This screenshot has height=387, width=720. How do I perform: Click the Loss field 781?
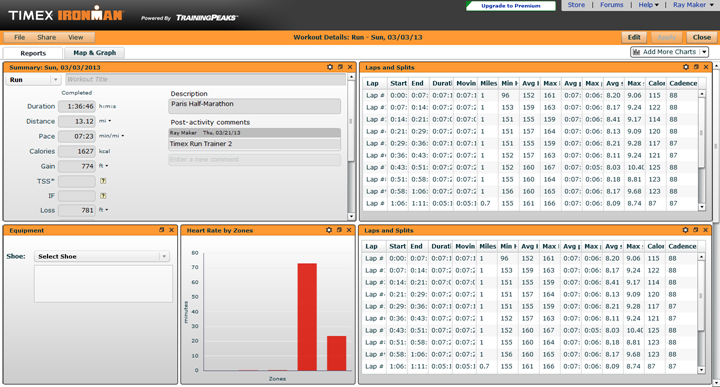pyautogui.click(x=77, y=210)
